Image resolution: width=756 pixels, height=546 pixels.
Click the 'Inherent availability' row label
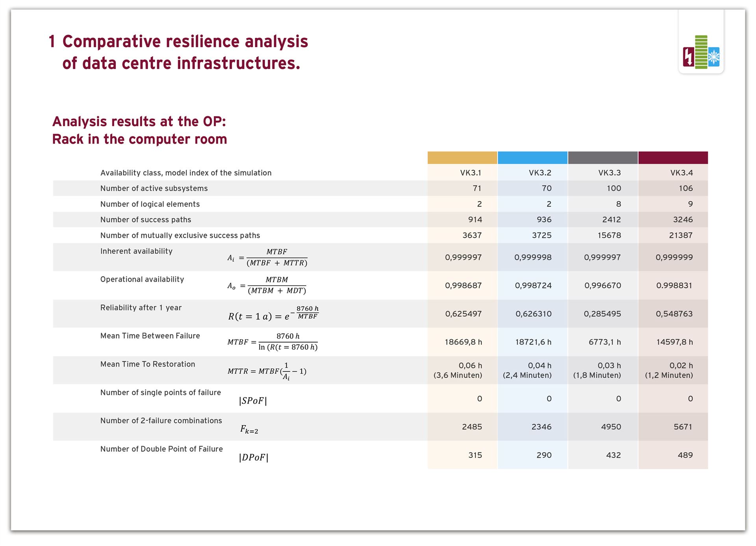pos(136,251)
